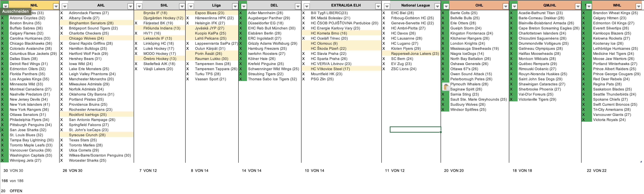644x194 pixels.
Task: Open green X-column filter arrow left of QMJHL
Action: pos(514,6)
